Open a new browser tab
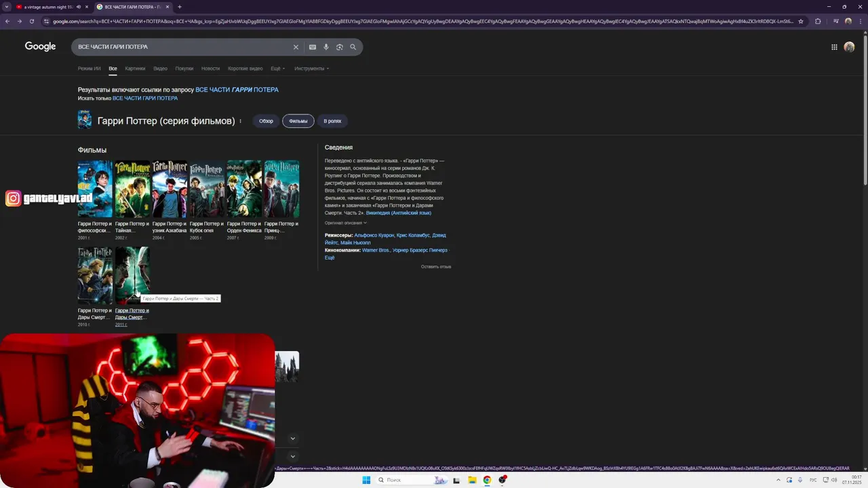Viewport: 868px width, 488px height. point(180,7)
